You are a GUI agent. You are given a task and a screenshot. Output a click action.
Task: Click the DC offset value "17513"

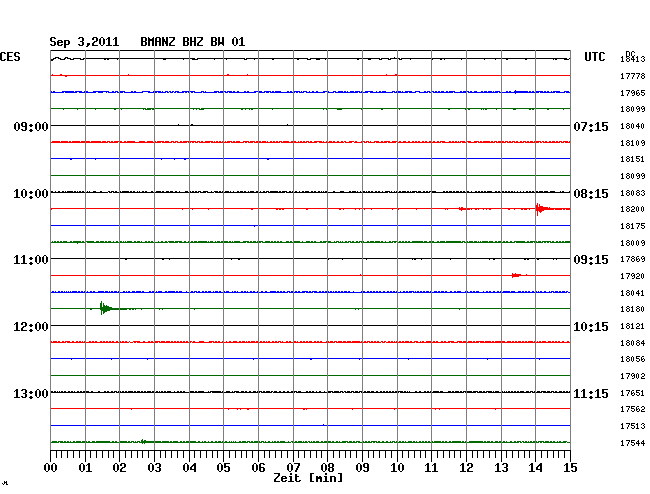[633, 426]
